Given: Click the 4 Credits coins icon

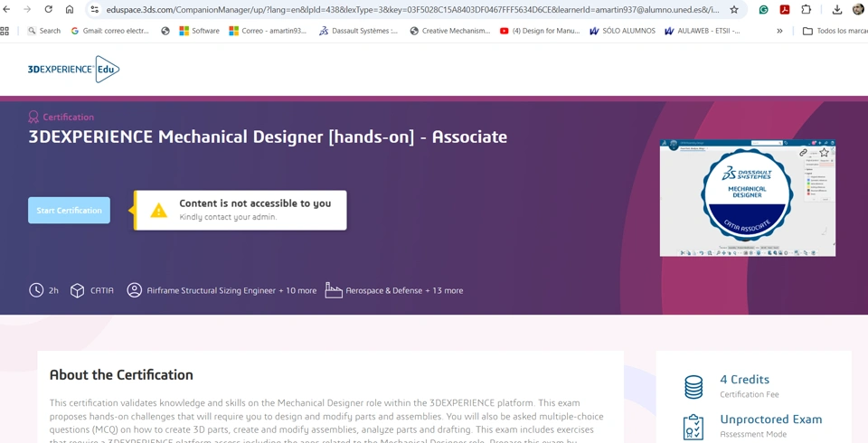Looking at the screenshot, I should pyautogui.click(x=693, y=387).
